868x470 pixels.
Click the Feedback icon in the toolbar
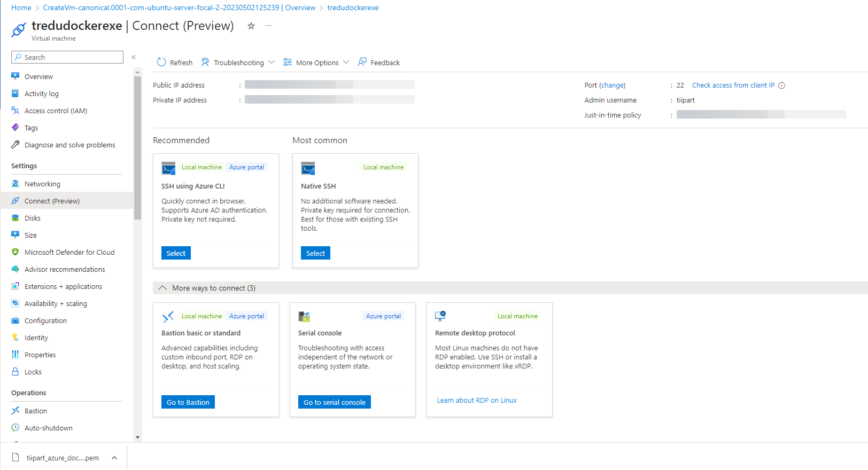point(362,62)
